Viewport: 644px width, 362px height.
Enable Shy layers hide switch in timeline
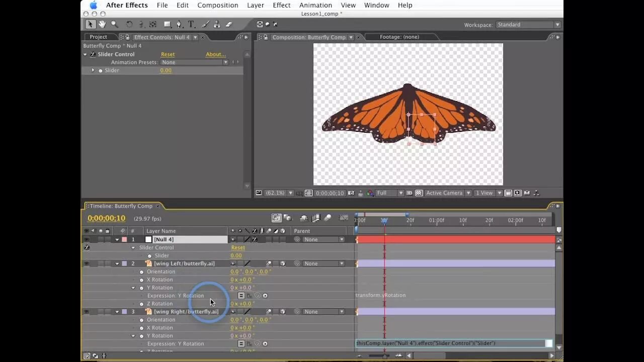tap(304, 218)
